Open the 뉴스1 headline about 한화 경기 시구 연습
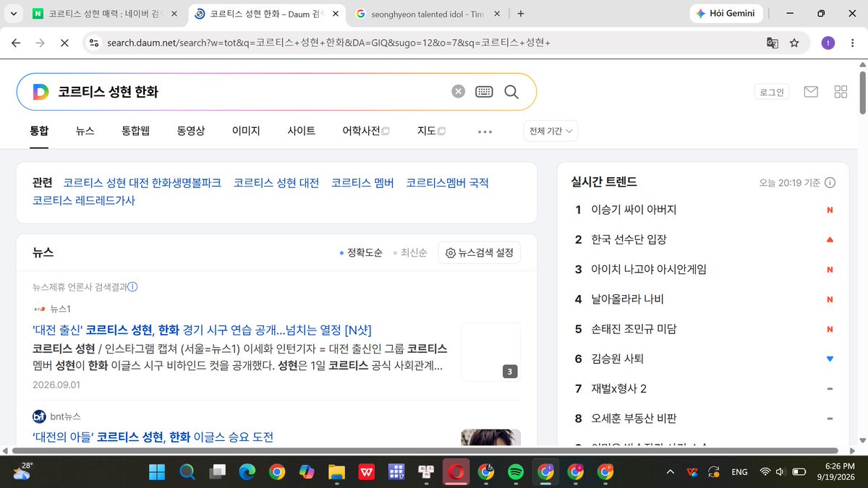The image size is (868, 488). click(x=202, y=330)
